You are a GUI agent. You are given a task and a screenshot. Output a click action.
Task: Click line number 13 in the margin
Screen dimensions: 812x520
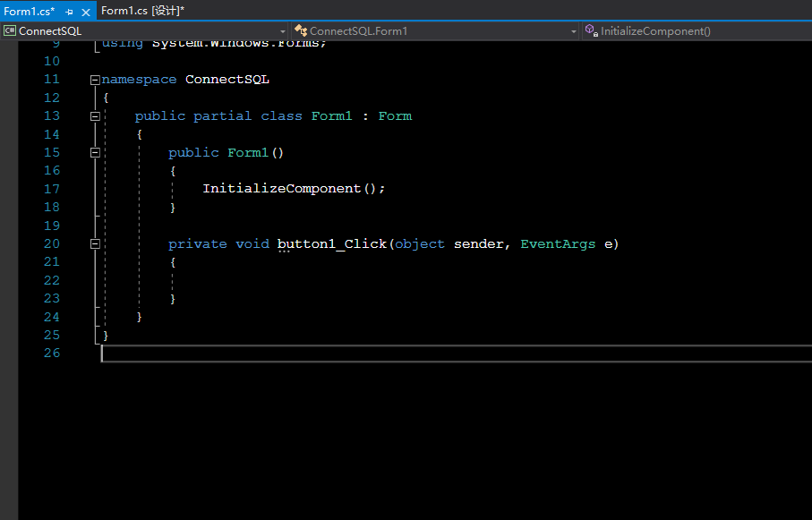click(51, 115)
